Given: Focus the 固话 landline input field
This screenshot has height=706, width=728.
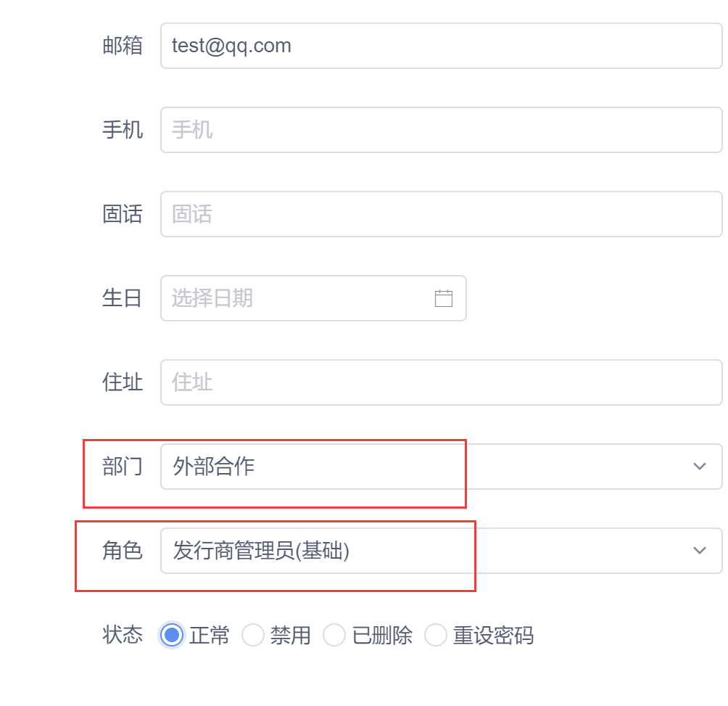Looking at the screenshot, I should click(441, 214).
